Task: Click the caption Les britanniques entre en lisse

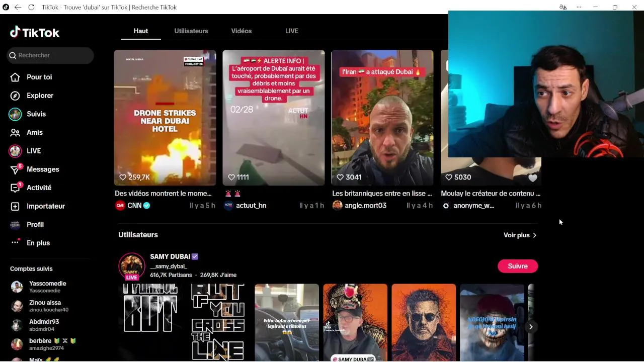Action: point(382,193)
